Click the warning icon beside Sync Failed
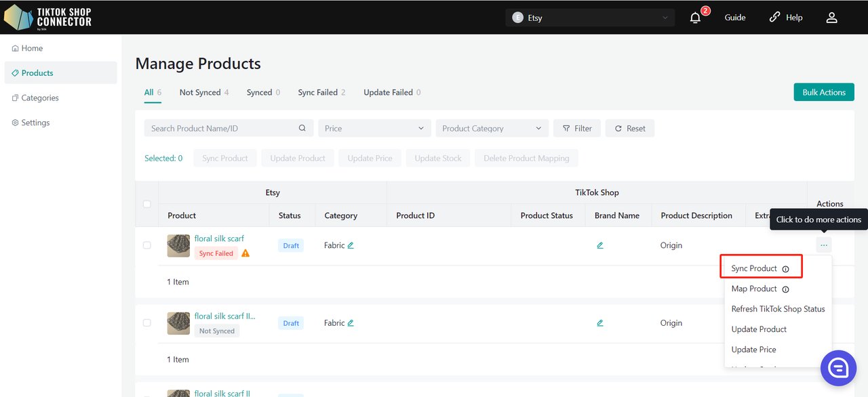Screen dimensions: 868x397 tap(245, 253)
